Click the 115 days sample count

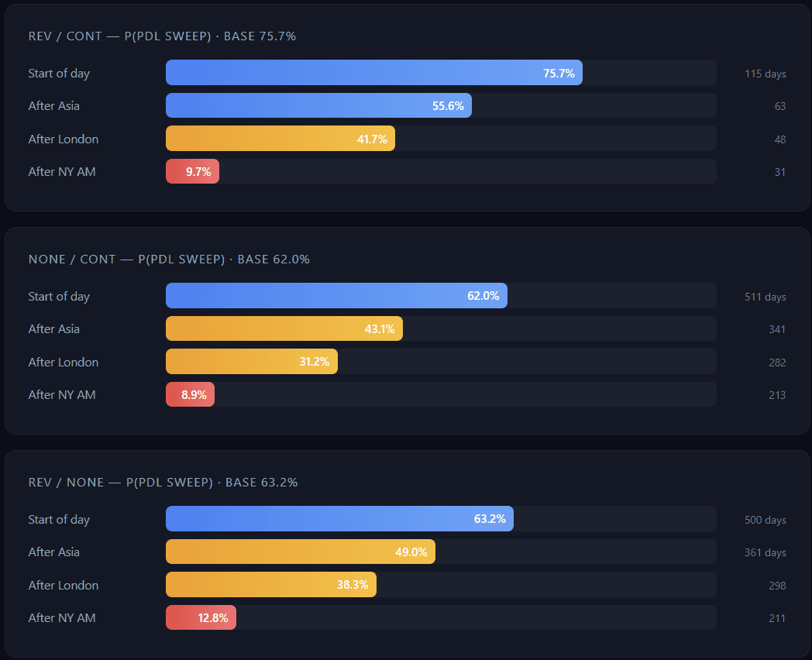(x=765, y=74)
